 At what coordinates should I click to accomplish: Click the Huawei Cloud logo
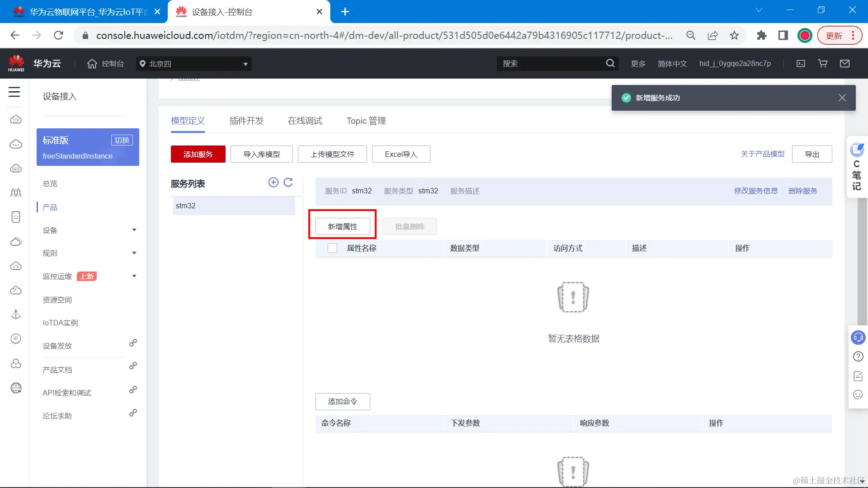[16, 63]
